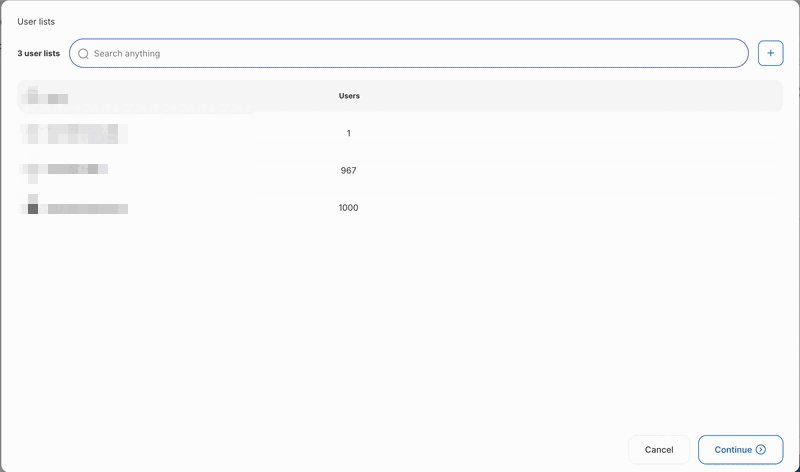
Task: Click the plus icon to add user list
Action: tap(770, 53)
